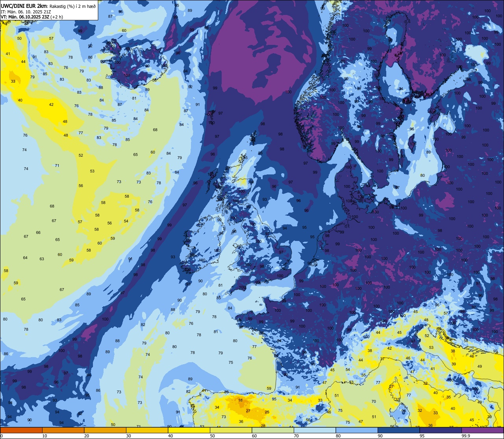The image size is (504, 439).
Task: Click the 0–10 dark orange legend segment
Action: point(21,430)
